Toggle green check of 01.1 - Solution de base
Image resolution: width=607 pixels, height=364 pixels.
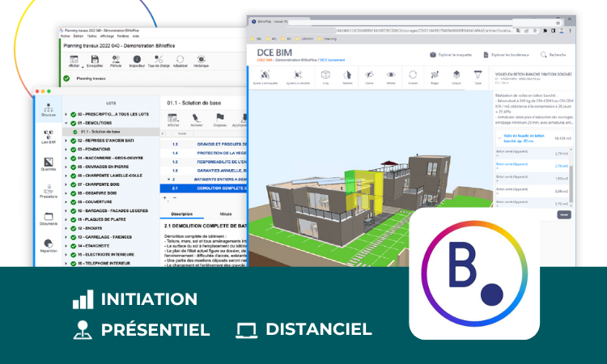tap(75, 132)
